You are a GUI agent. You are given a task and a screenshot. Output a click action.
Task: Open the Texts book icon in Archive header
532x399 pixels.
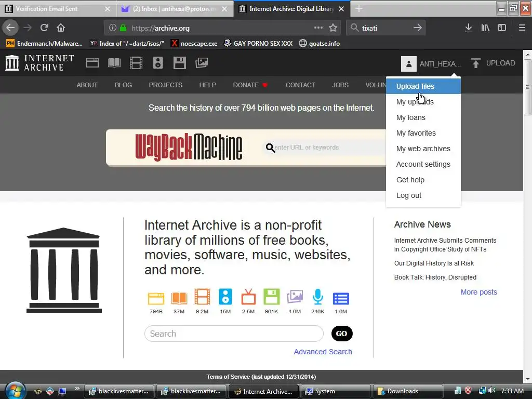point(114,63)
